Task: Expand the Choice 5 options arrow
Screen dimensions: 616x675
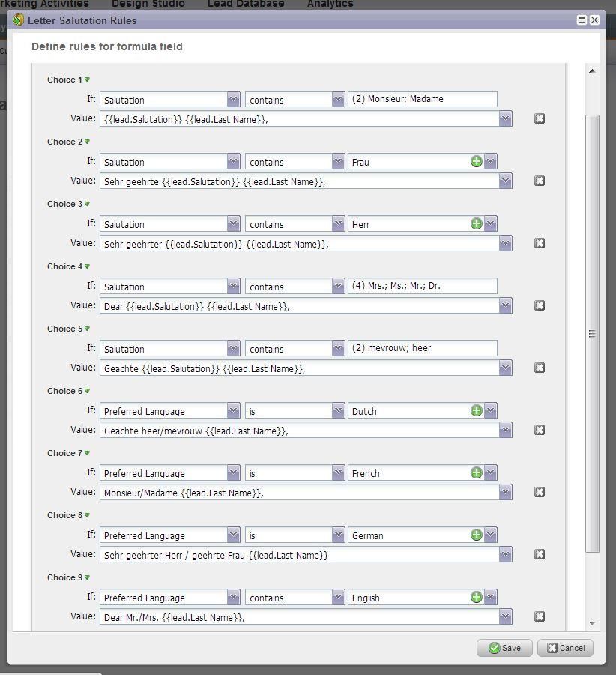Action: pyautogui.click(x=88, y=328)
